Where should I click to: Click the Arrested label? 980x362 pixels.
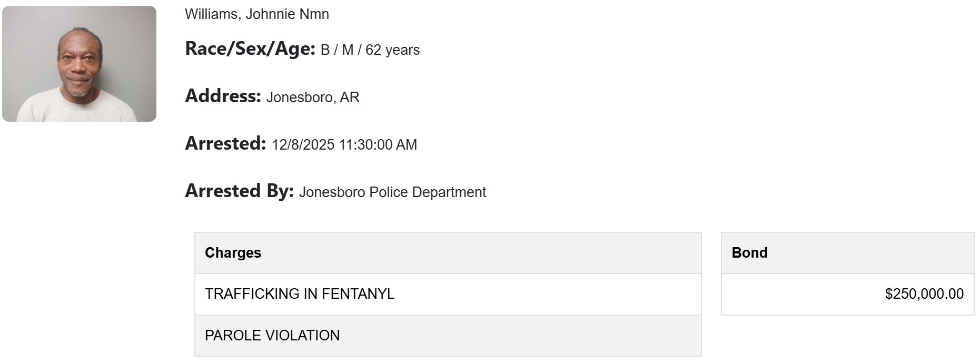(225, 144)
